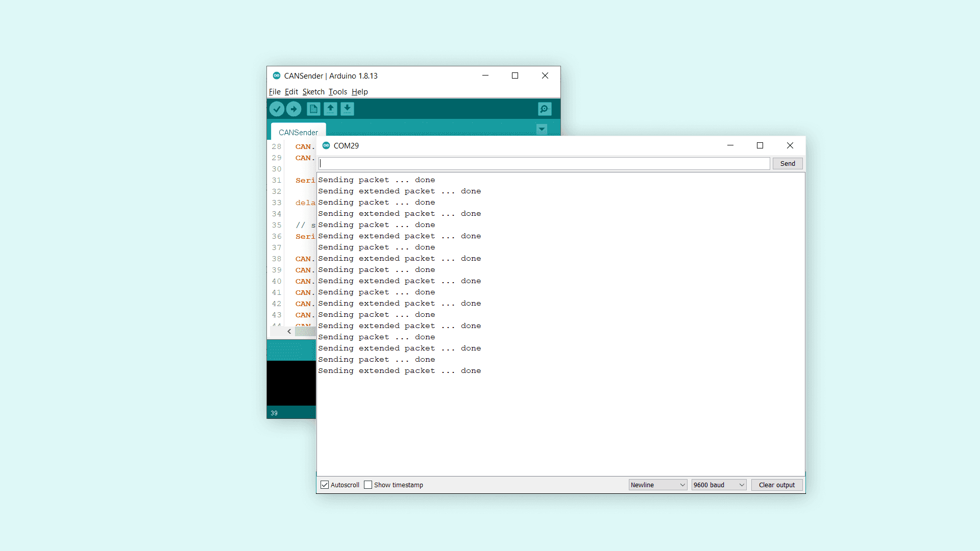This screenshot has height=551, width=980.
Task: Click the Send button
Action: coord(787,163)
